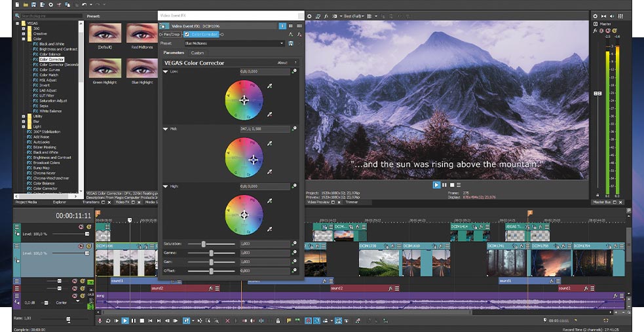Viewport: 644px width, 332px height.
Task: Adjust the Saturation slider handle
Action: pos(204,244)
